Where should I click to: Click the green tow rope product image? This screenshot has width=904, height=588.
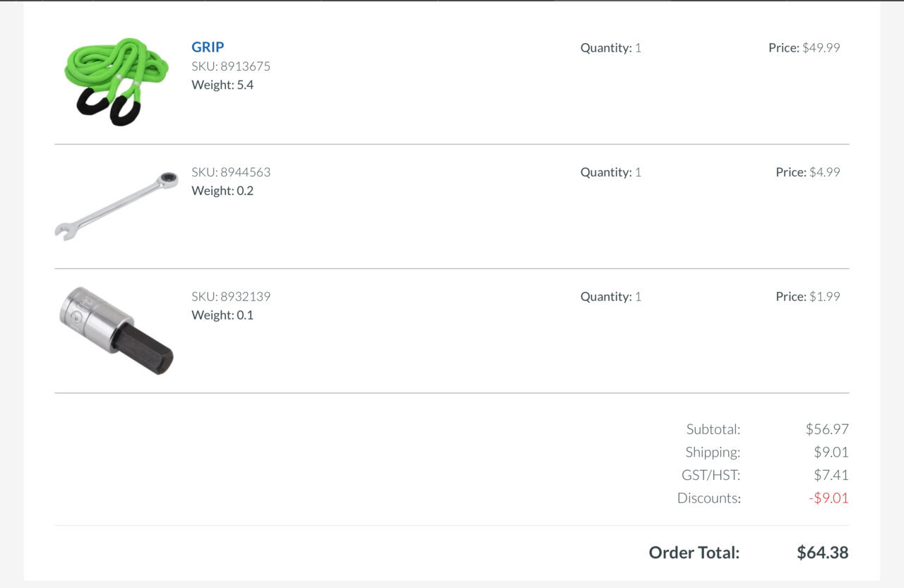pos(117,81)
